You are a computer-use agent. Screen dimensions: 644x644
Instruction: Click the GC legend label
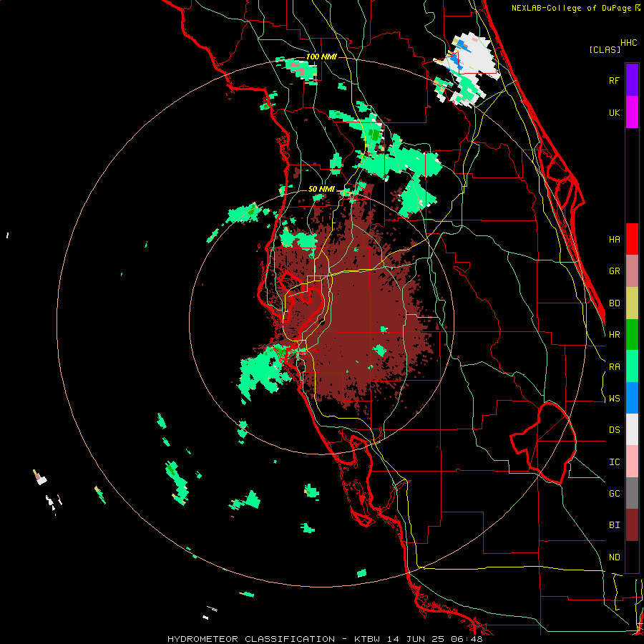tap(614, 494)
